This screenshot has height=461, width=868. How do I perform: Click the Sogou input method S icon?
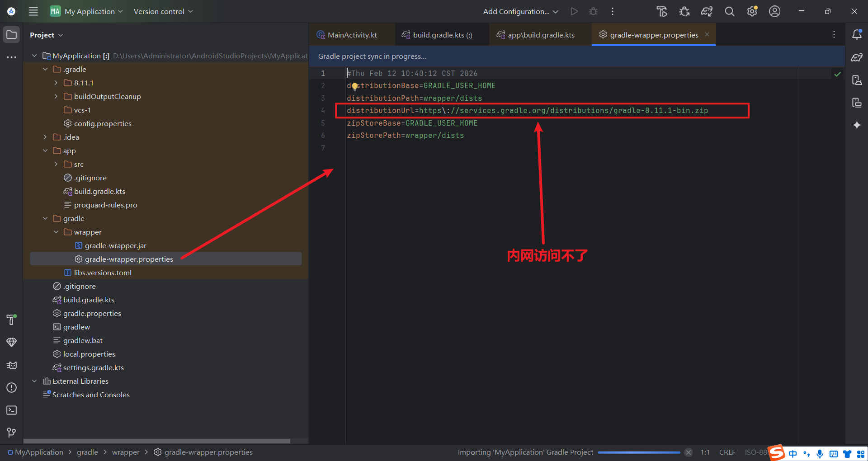point(777,452)
